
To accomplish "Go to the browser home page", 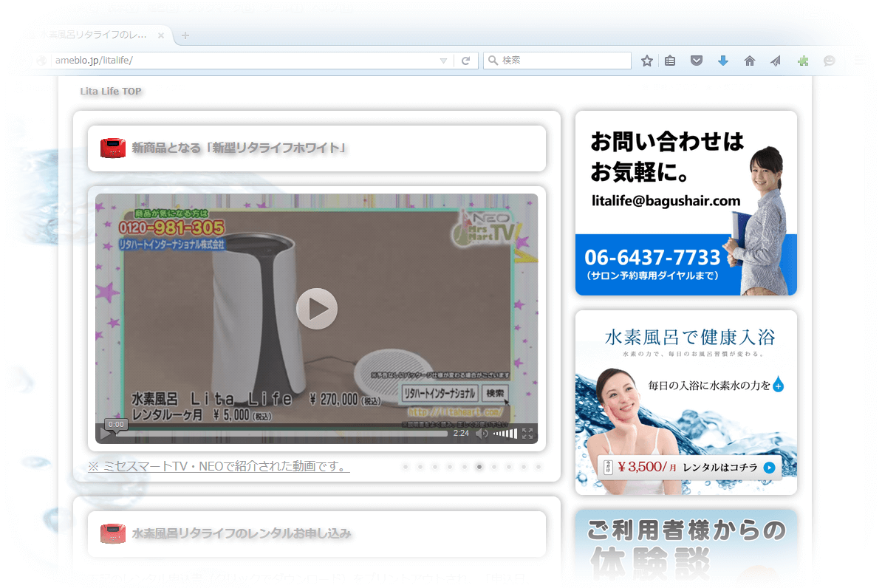I will tap(749, 61).
